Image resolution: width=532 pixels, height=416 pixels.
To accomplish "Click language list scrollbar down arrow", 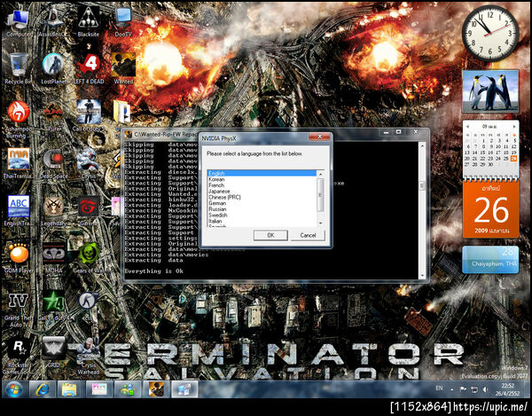I will click(320, 223).
